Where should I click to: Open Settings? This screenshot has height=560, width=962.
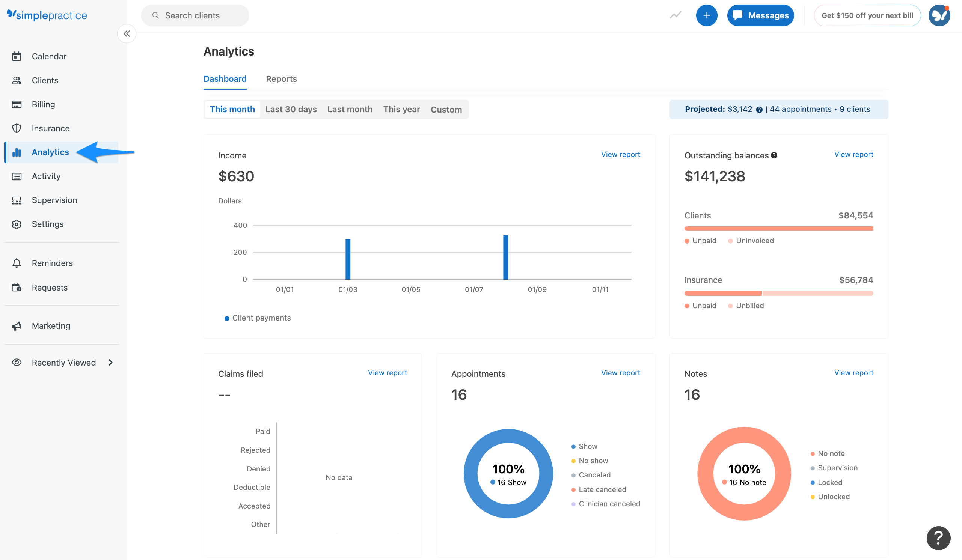click(x=47, y=224)
